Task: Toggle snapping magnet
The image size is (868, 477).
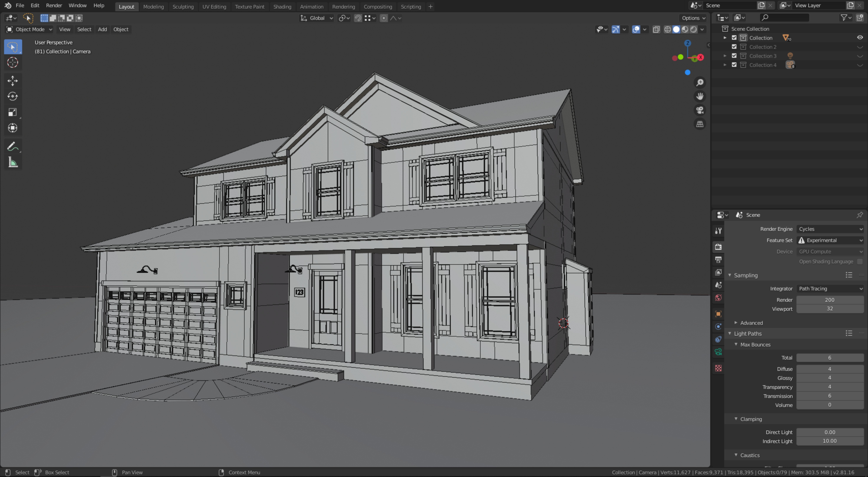Action: pos(358,18)
